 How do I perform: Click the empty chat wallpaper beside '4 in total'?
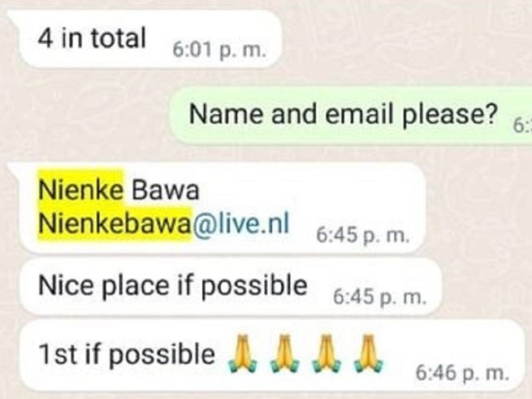point(399,40)
